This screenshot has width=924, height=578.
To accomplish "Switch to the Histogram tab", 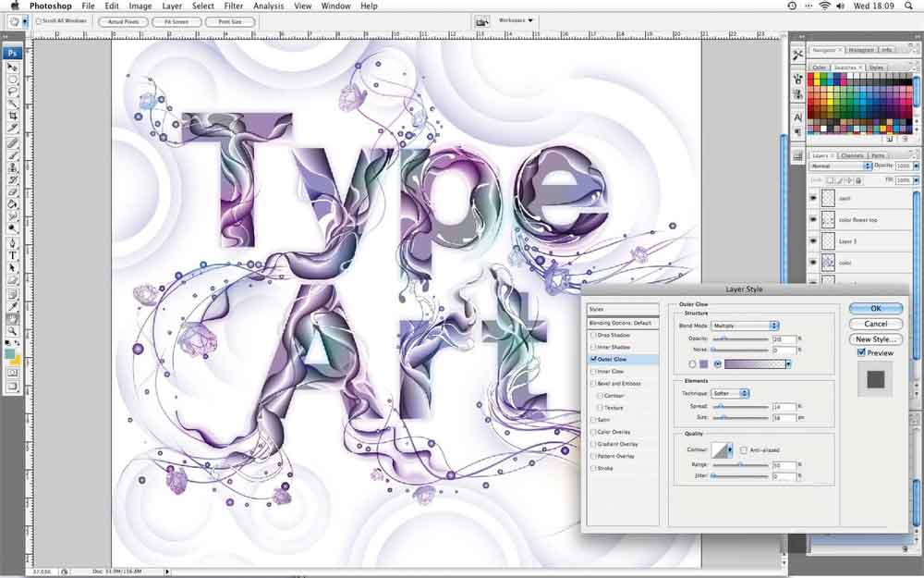I will pos(861,50).
